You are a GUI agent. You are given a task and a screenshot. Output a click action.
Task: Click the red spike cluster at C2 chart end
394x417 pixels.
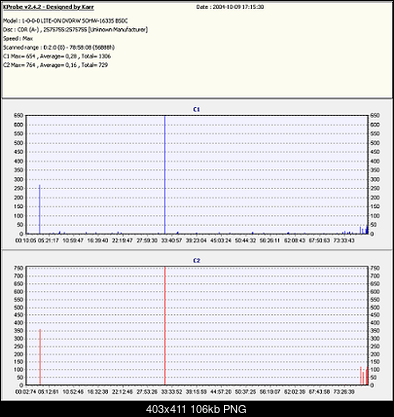[364, 376]
